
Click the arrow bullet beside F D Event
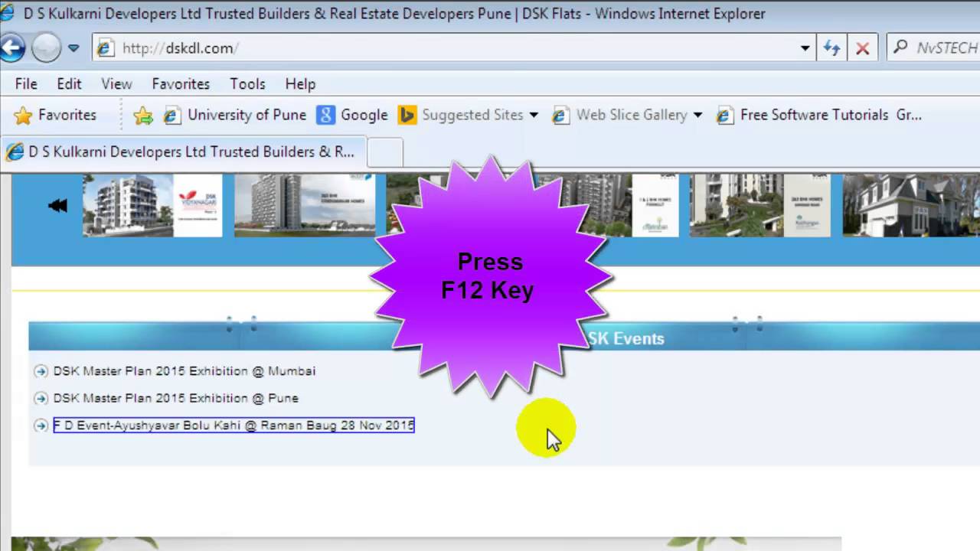(41, 425)
